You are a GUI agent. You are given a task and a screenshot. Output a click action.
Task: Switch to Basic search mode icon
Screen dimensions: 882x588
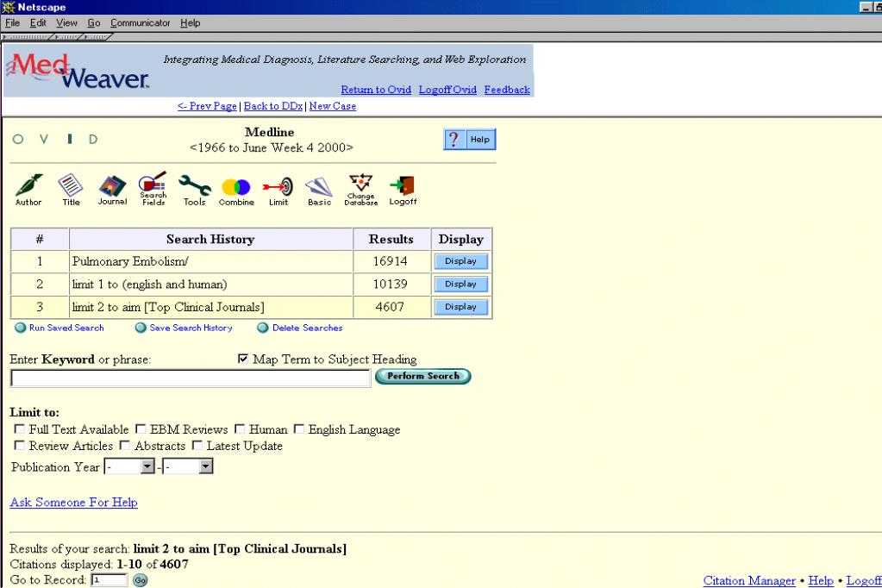[x=319, y=191]
